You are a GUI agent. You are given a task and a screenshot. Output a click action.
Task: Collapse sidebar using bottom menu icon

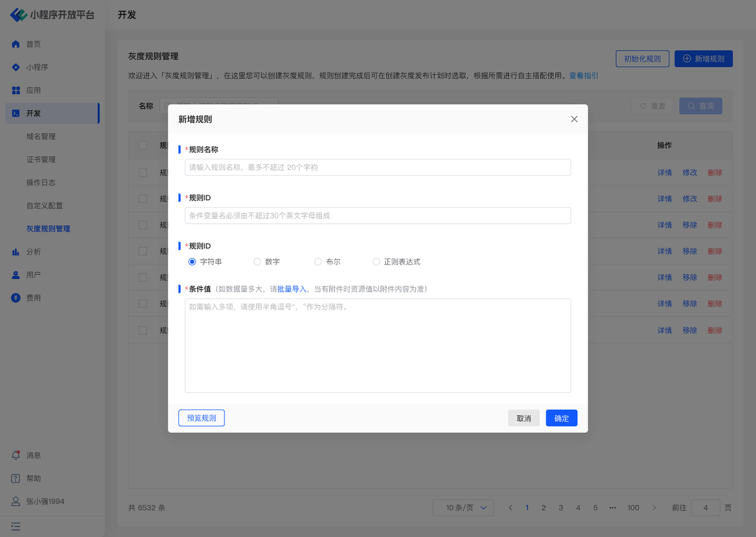pos(16,525)
